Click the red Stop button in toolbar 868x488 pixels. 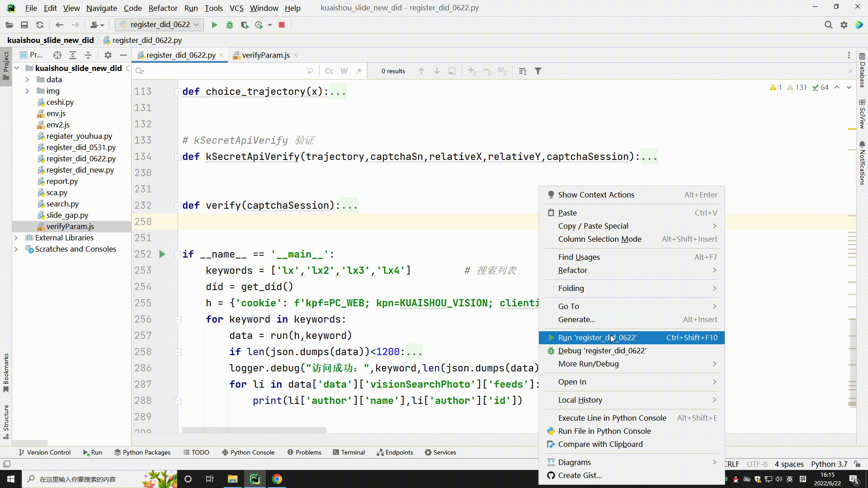(282, 25)
